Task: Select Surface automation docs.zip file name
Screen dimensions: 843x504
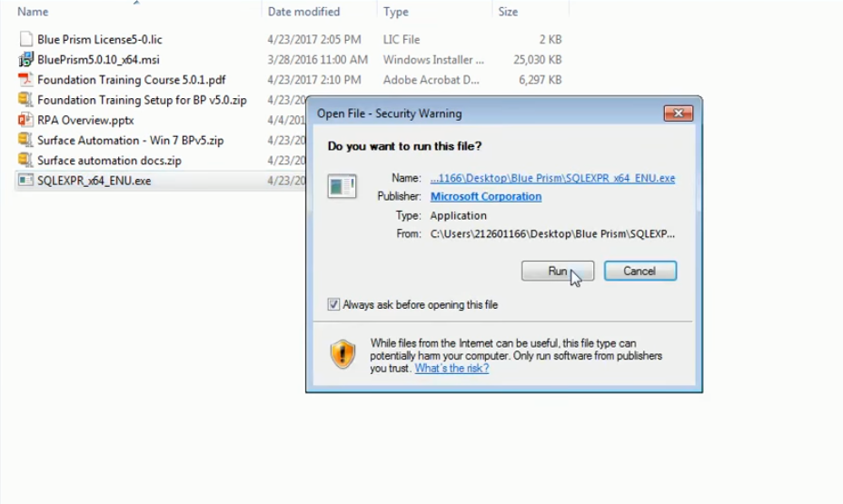Action: pos(109,160)
